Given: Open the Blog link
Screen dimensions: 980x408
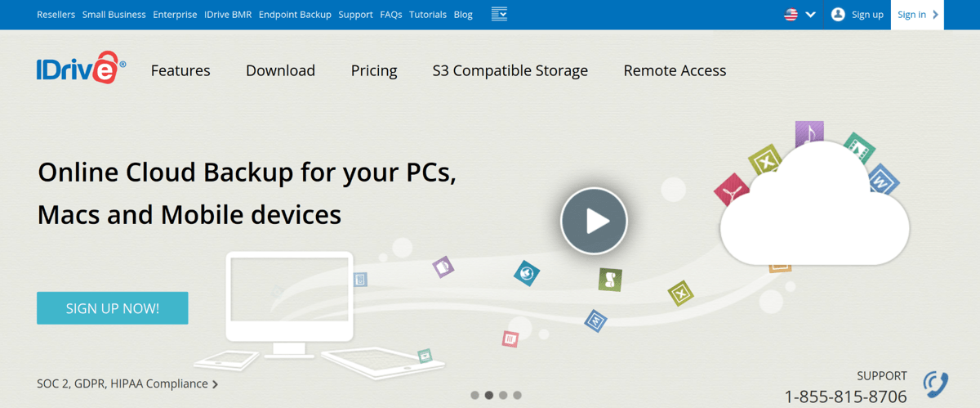Looking at the screenshot, I should pos(463,15).
